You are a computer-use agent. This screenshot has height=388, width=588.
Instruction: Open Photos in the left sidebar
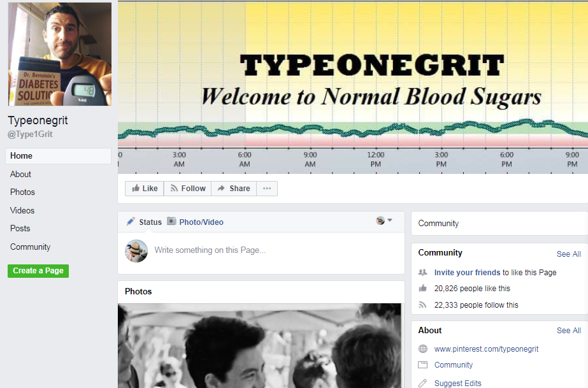click(22, 192)
